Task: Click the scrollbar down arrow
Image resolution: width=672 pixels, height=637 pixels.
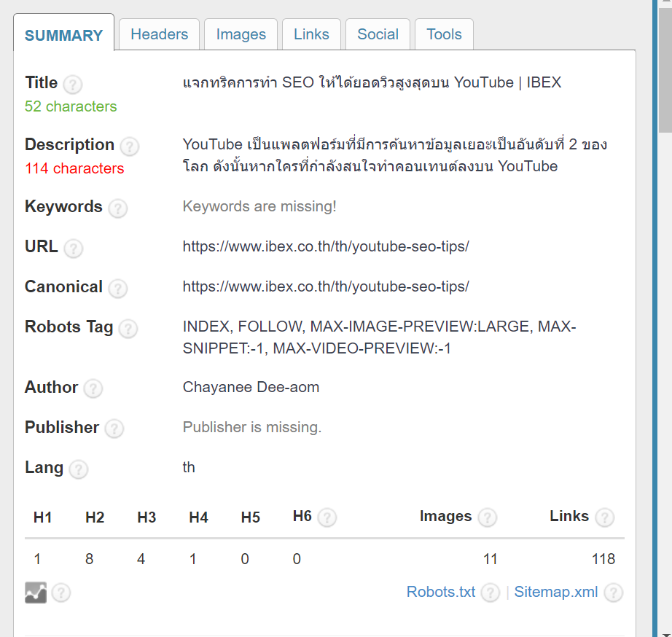Action: (665, 634)
